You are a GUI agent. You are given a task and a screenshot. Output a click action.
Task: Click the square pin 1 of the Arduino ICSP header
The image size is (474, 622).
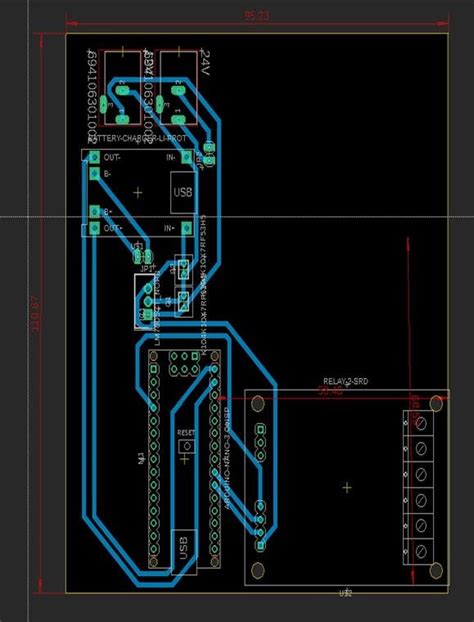tap(194, 356)
